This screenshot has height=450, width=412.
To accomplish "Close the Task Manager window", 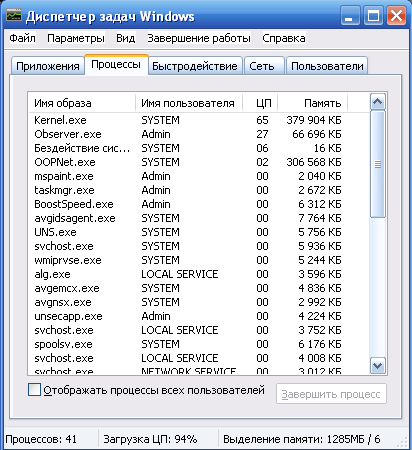I will [x=396, y=16].
